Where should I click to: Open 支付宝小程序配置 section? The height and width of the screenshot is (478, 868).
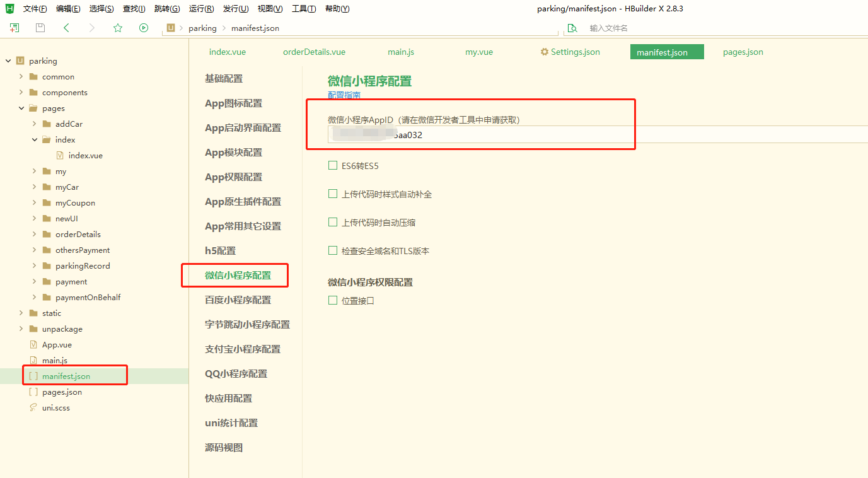243,349
